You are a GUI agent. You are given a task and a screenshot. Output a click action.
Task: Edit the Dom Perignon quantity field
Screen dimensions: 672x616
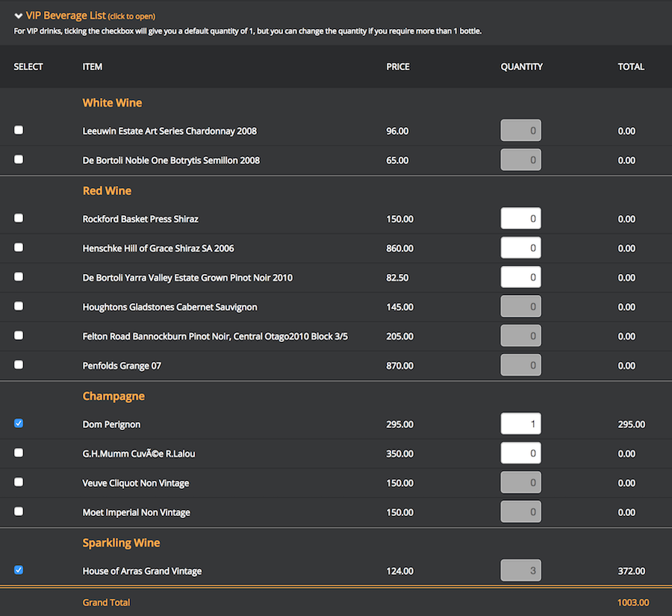520,424
